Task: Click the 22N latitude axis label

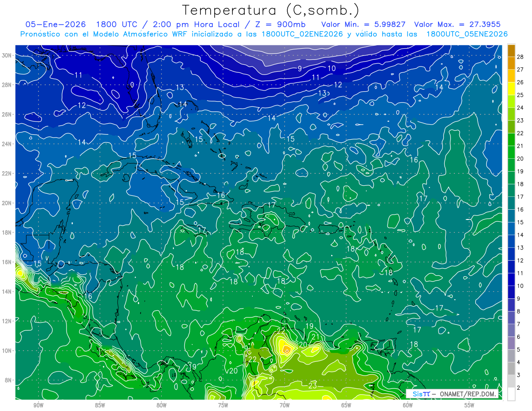Action: click(7, 173)
